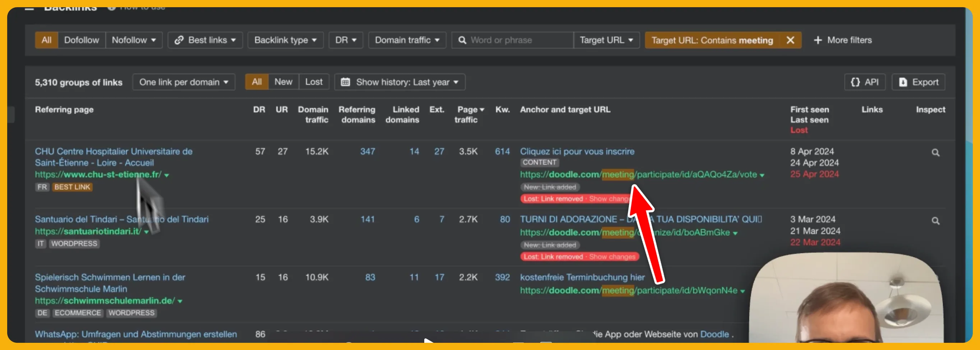
Task: Open Spielerisch Schwimmen Lernen referring page link
Action: pos(110,283)
